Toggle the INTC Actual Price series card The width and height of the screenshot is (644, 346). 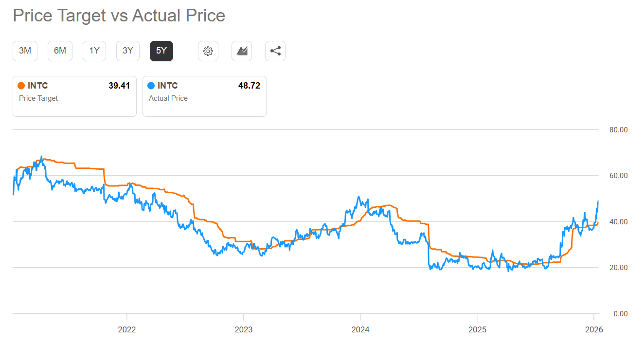point(204,96)
